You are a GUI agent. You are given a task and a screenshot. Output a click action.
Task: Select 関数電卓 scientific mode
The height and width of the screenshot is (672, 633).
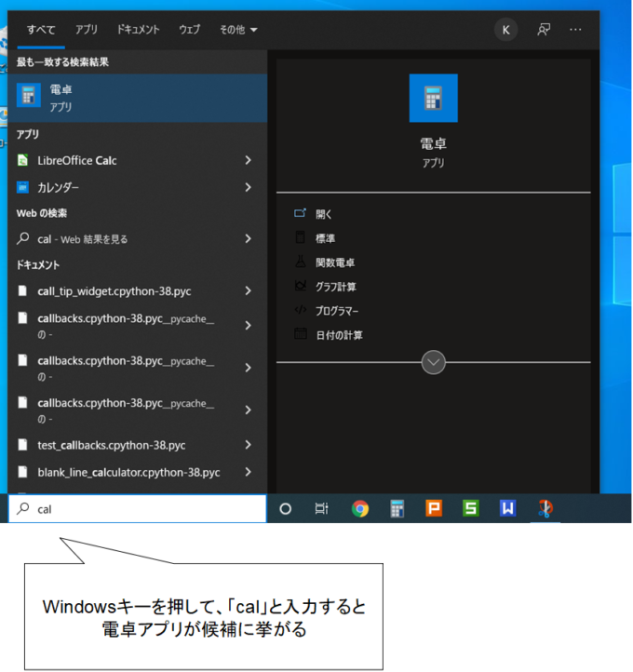pos(335,262)
